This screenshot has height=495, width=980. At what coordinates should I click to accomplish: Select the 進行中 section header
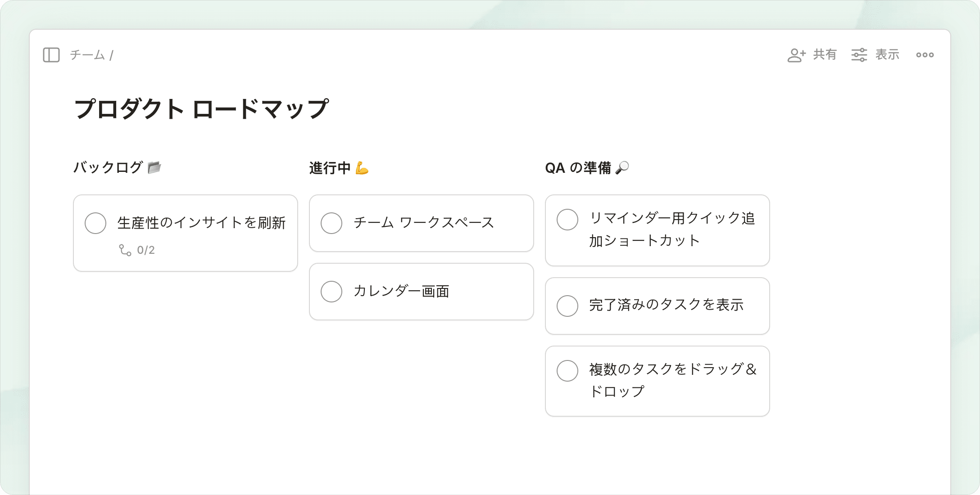click(x=330, y=168)
